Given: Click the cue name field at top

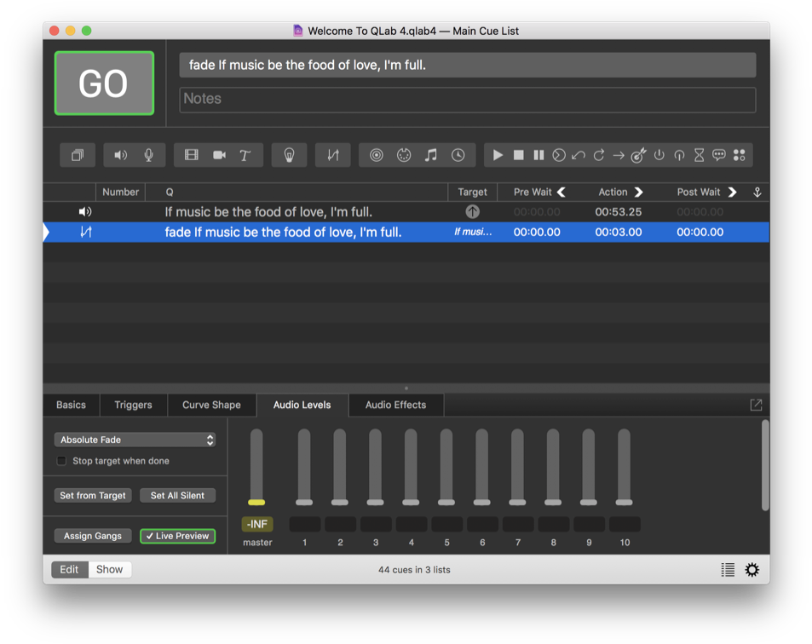Looking at the screenshot, I should (467, 66).
